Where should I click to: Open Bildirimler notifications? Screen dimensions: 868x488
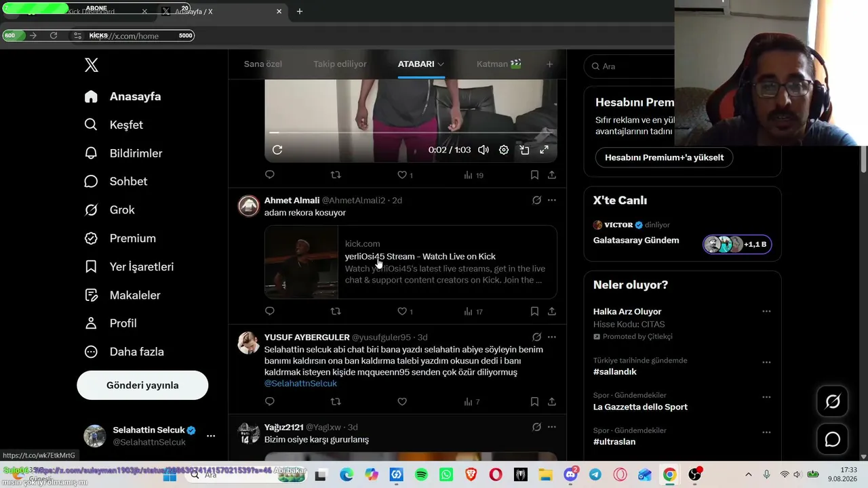pos(123,153)
